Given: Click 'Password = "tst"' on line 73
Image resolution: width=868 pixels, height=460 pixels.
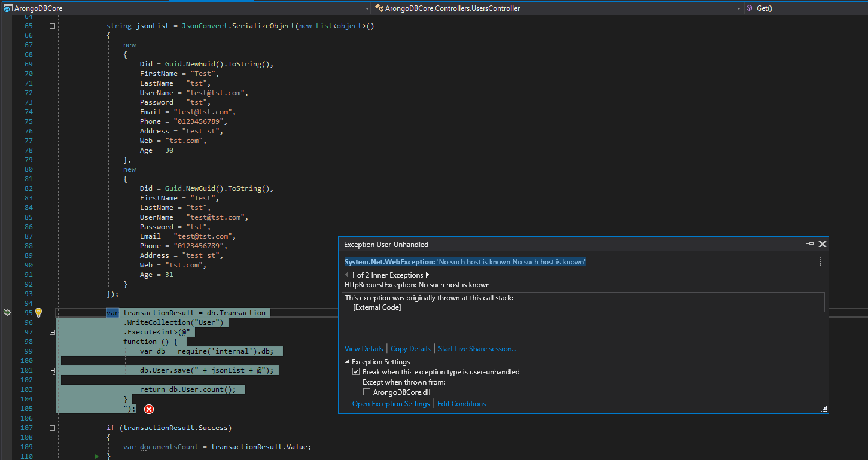Looking at the screenshot, I should pyautogui.click(x=173, y=102).
